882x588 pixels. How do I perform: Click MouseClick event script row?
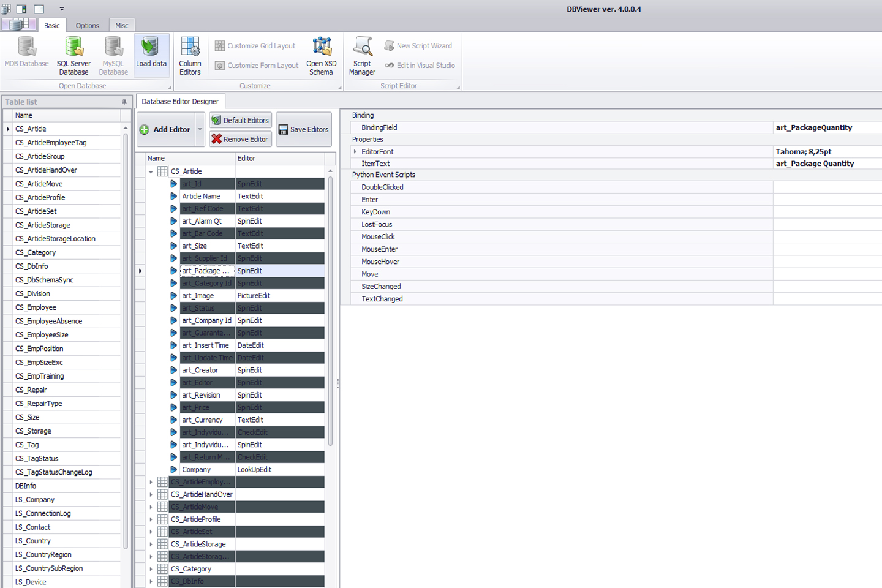click(617, 236)
